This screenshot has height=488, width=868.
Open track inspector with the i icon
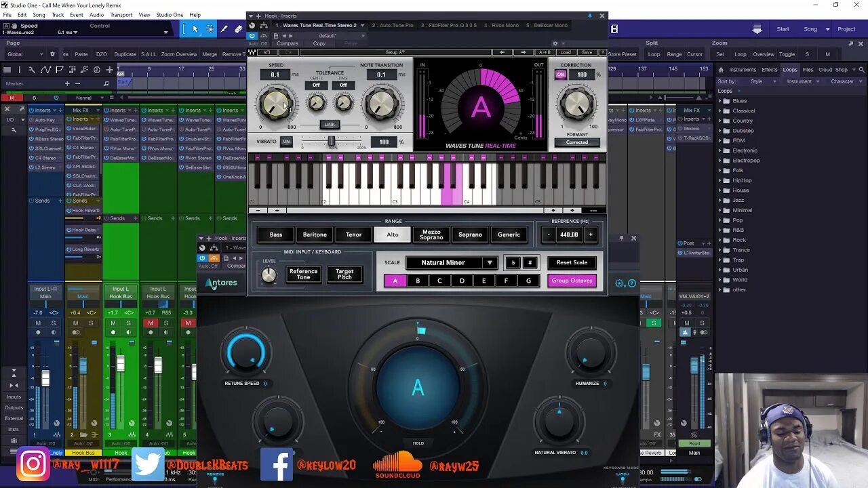[20, 69]
